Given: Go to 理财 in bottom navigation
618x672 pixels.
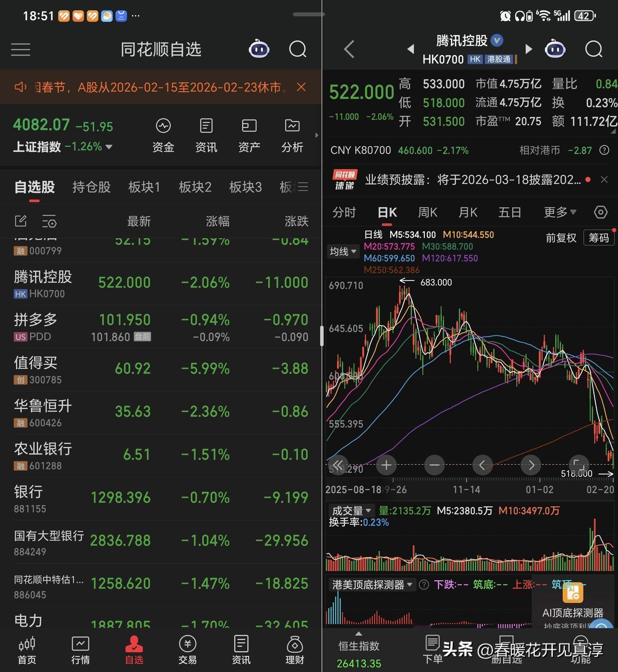Looking at the screenshot, I should pyautogui.click(x=295, y=650).
